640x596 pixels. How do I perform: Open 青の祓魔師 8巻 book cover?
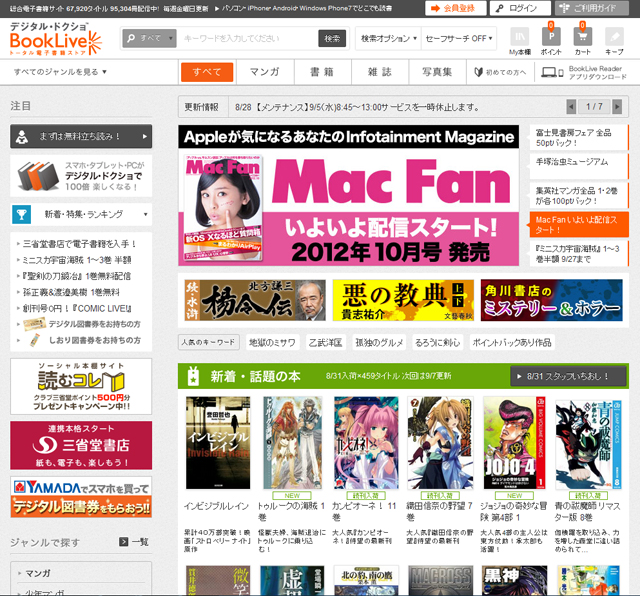[588, 445]
